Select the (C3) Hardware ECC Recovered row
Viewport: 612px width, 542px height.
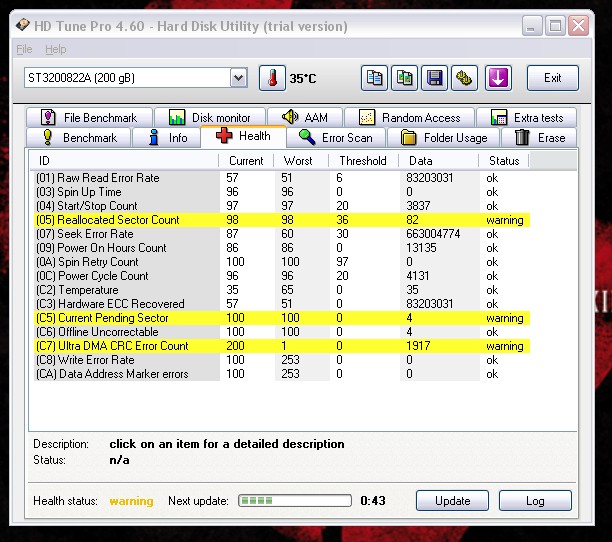coord(282,304)
